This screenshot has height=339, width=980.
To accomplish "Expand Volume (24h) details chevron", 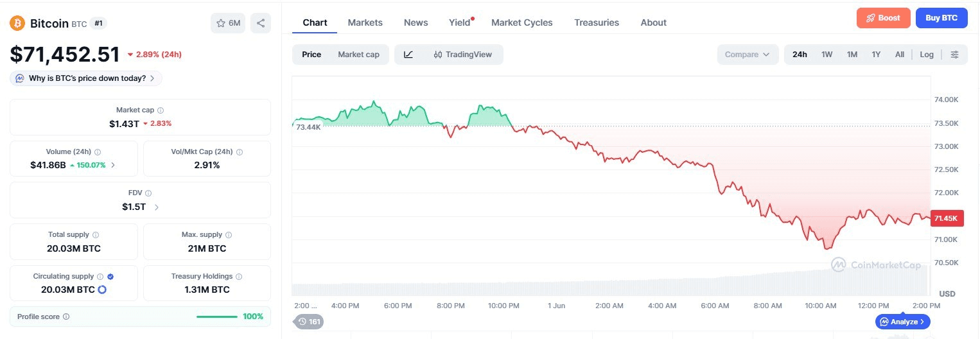I will (x=114, y=165).
